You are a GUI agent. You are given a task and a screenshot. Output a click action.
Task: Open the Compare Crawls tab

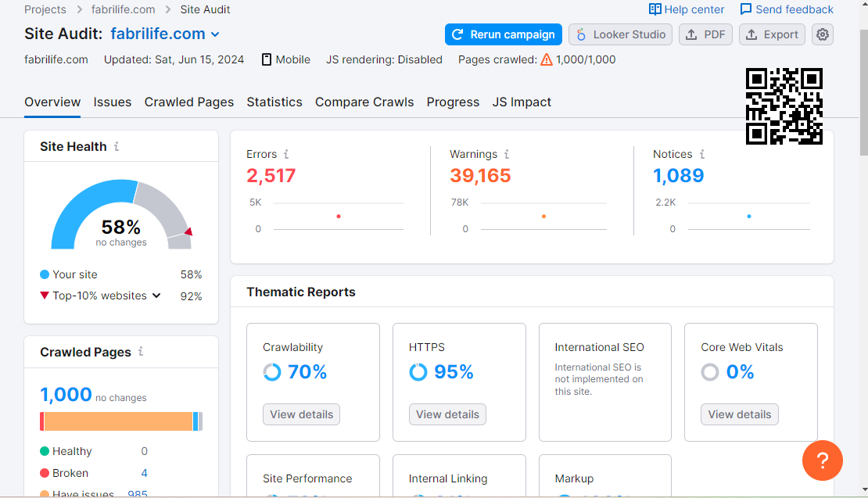pyautogui.click(x=364, y=102)
